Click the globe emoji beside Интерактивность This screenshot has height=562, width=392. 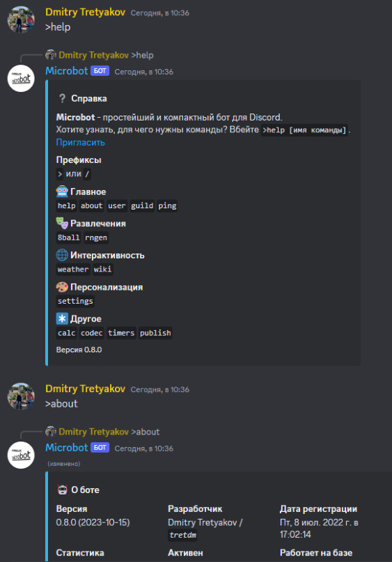[62, 255]
